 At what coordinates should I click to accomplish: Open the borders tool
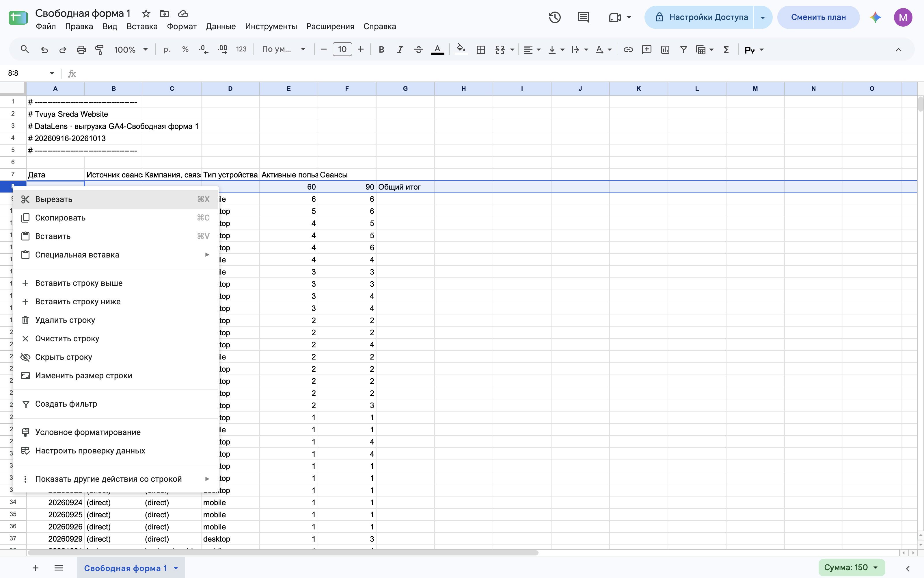pyautogui.click(x=481, y=50)
